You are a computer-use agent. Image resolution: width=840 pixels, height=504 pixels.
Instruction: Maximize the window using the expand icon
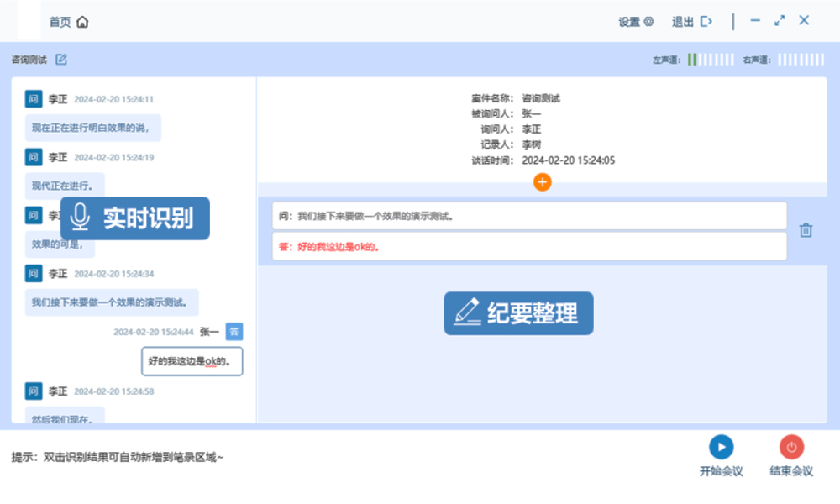click(x=780, y=21)
